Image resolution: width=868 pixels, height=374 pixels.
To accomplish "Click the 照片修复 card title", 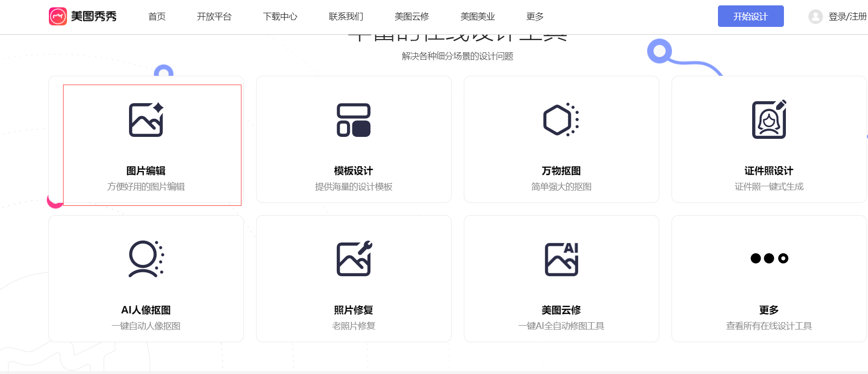I will pos(354,310).
